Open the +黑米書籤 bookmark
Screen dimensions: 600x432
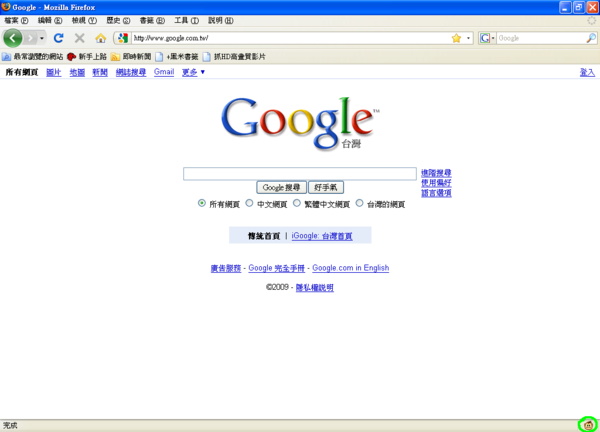click(177, 57)
